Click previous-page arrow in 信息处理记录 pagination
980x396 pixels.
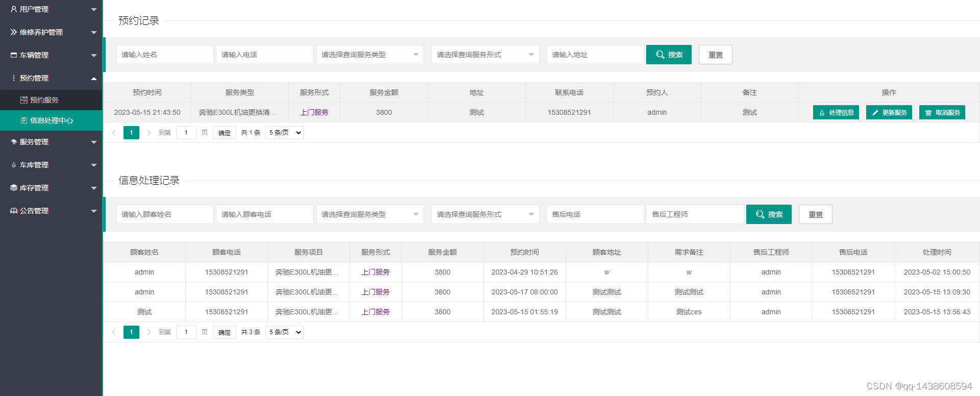pos(114,332)
